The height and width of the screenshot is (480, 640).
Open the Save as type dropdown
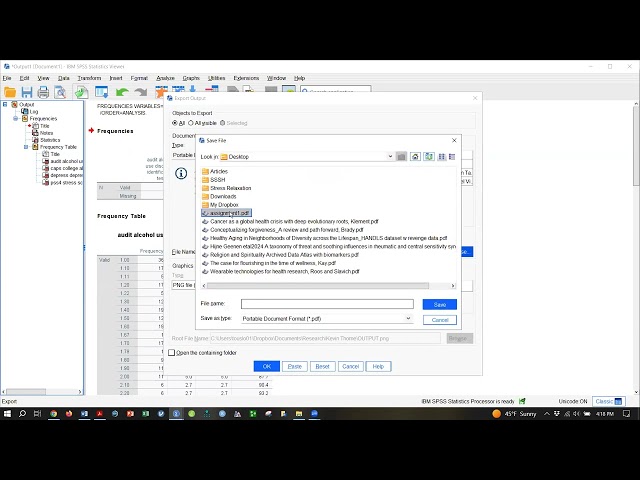(x=408, y=318)
